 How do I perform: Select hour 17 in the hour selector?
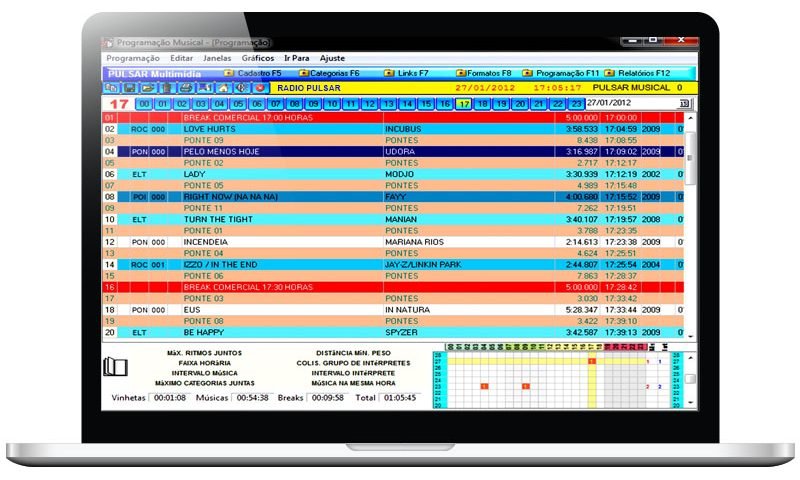click(464, 103)
